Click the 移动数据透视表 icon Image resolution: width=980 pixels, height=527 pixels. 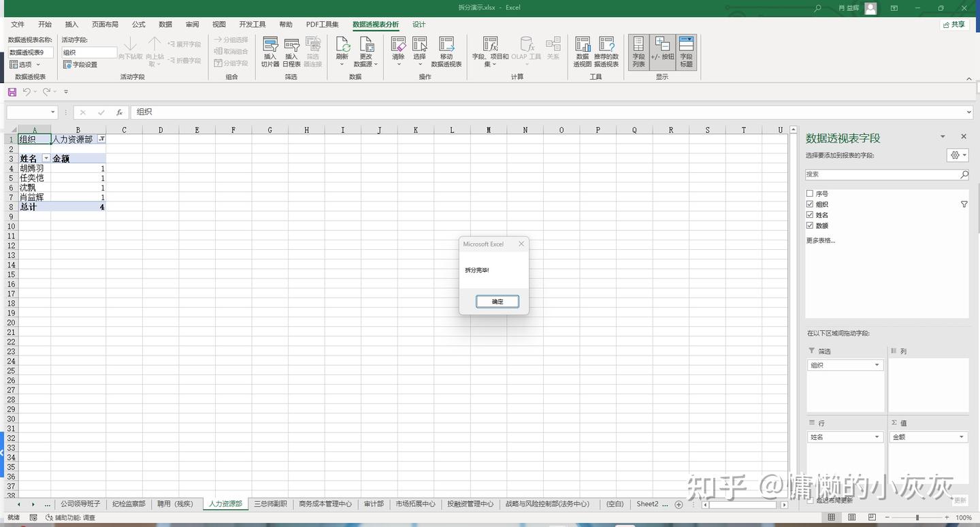446,51
